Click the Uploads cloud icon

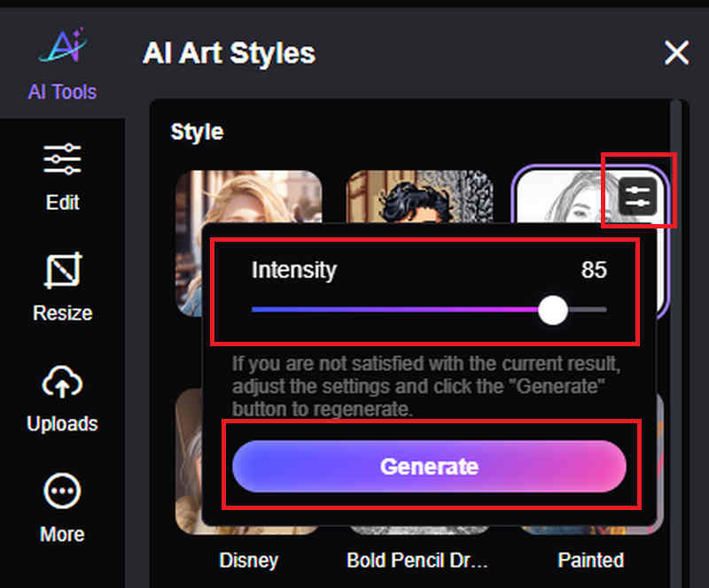[x=62, y=383]
